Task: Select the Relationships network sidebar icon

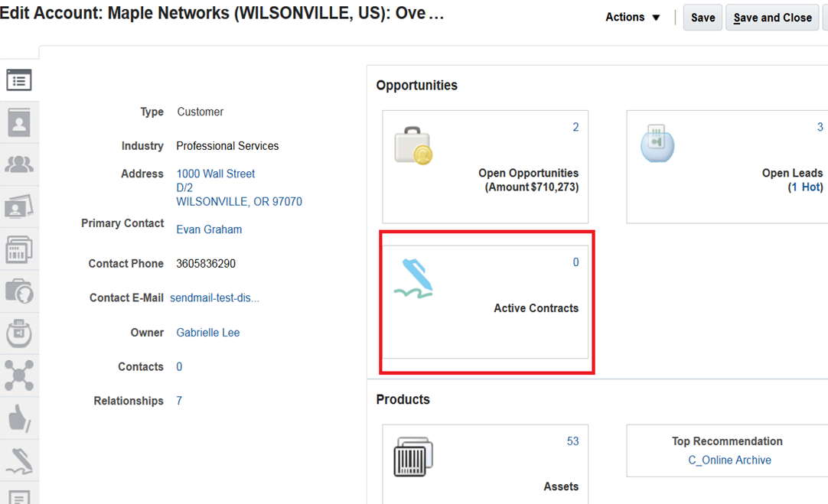Action: pos(19,376)
